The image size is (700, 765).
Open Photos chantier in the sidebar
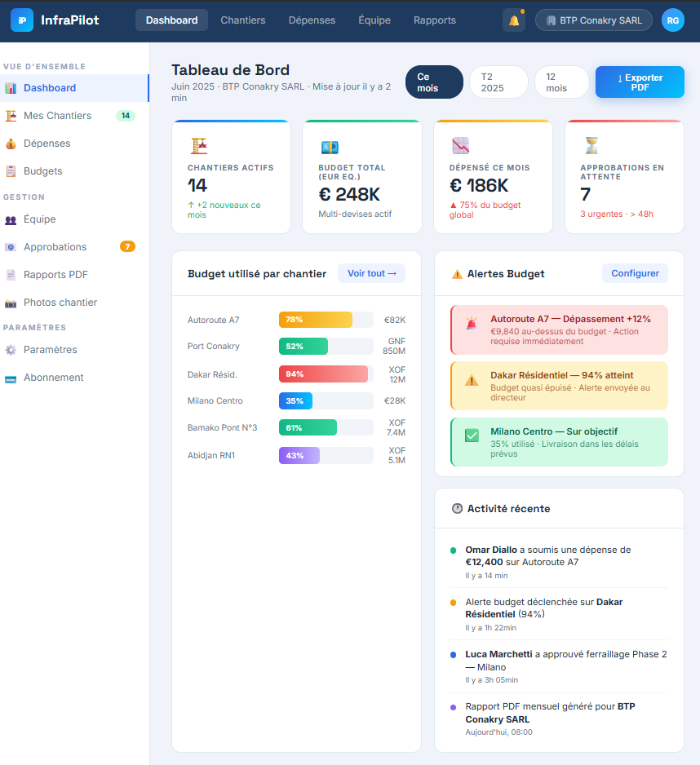tap(74, 303)
